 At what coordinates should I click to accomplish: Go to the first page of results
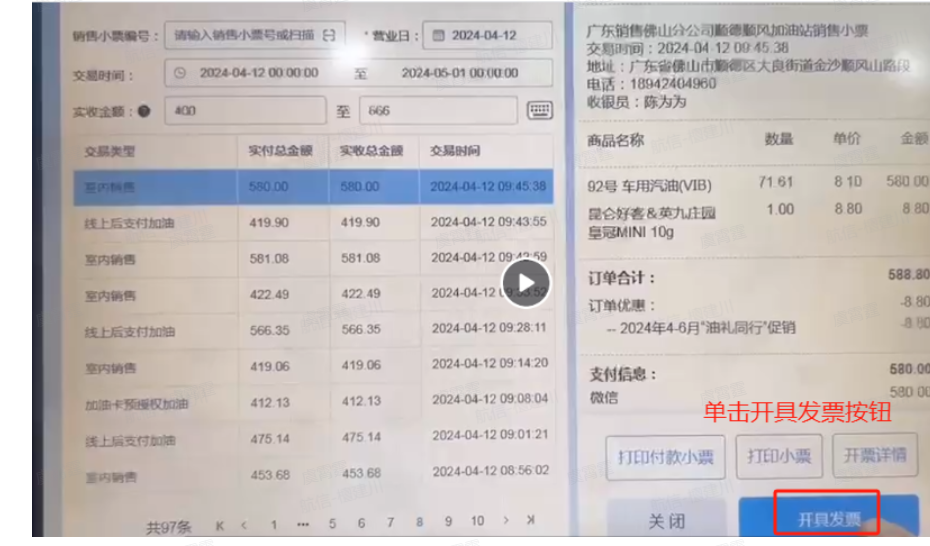point(219,522)
